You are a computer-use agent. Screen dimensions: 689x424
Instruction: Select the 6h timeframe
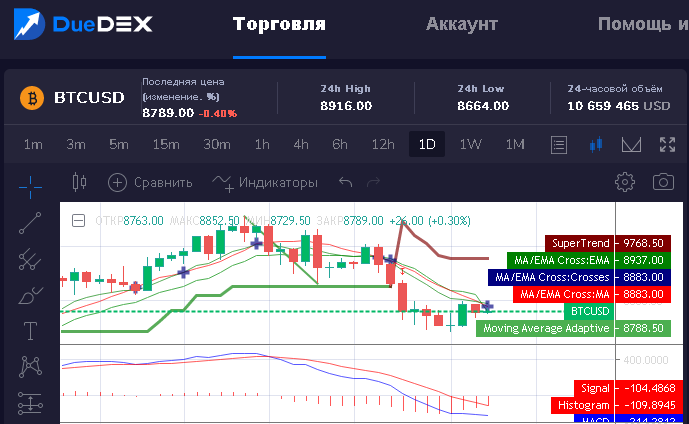(340, 144)
